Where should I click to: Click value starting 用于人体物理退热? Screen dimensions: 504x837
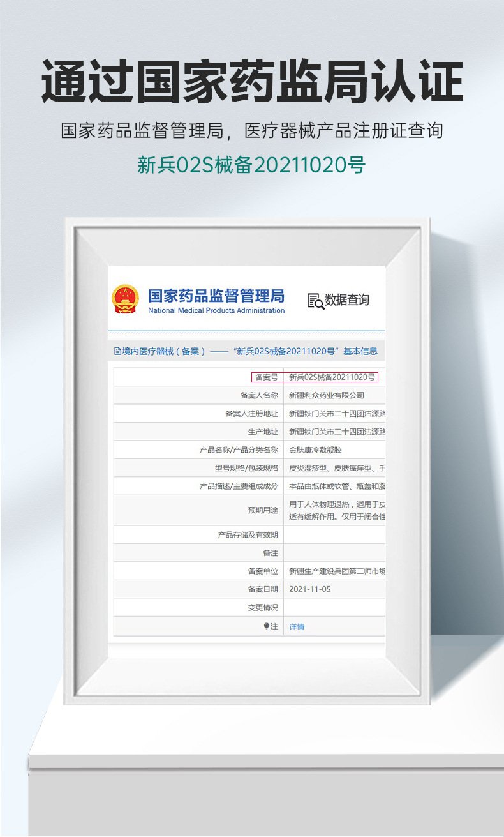point(337,510)
